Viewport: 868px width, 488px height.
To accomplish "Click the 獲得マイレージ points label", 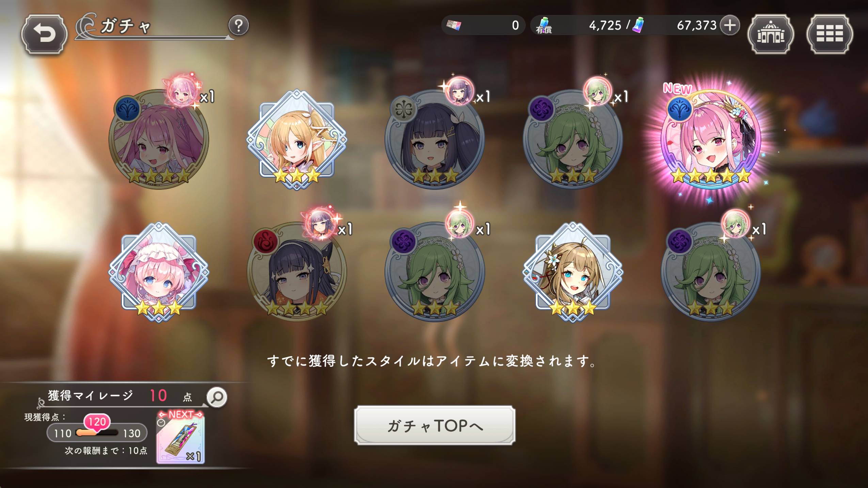I will [x=90, y=396].
